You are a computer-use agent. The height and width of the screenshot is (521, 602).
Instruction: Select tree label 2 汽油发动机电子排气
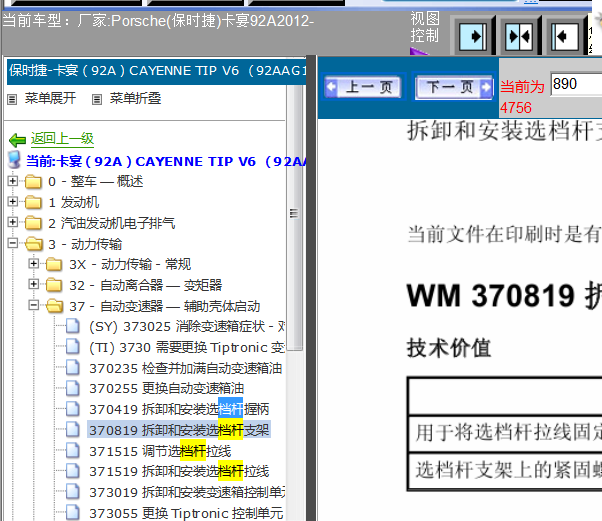pos(112,223)
